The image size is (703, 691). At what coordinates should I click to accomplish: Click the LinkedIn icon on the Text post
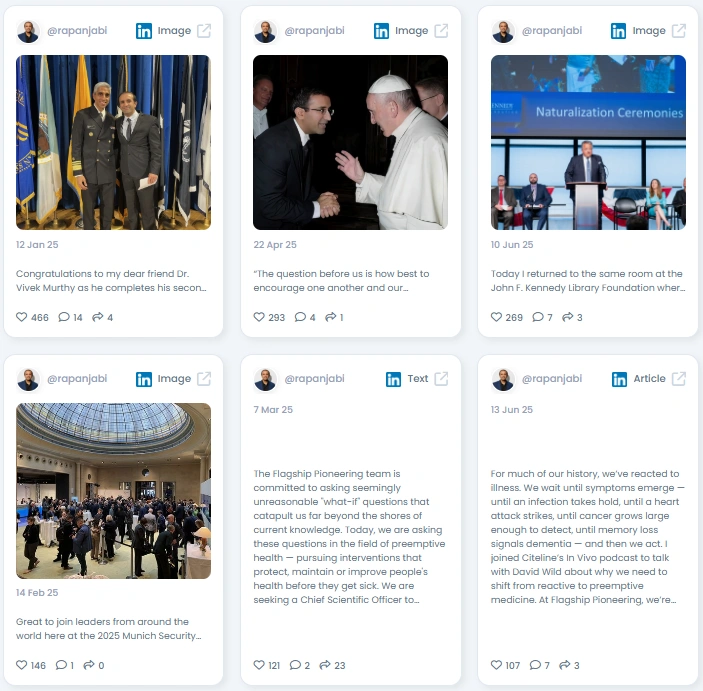393,379
